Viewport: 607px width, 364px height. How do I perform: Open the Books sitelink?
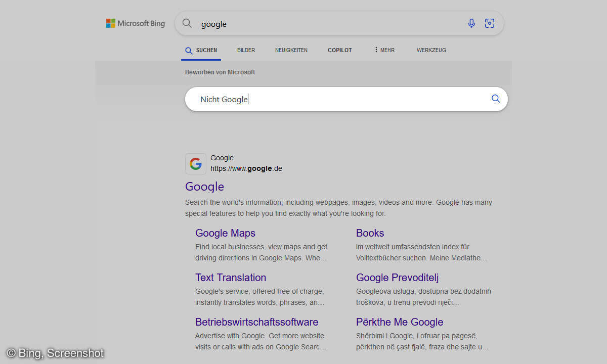coord(370,233)
